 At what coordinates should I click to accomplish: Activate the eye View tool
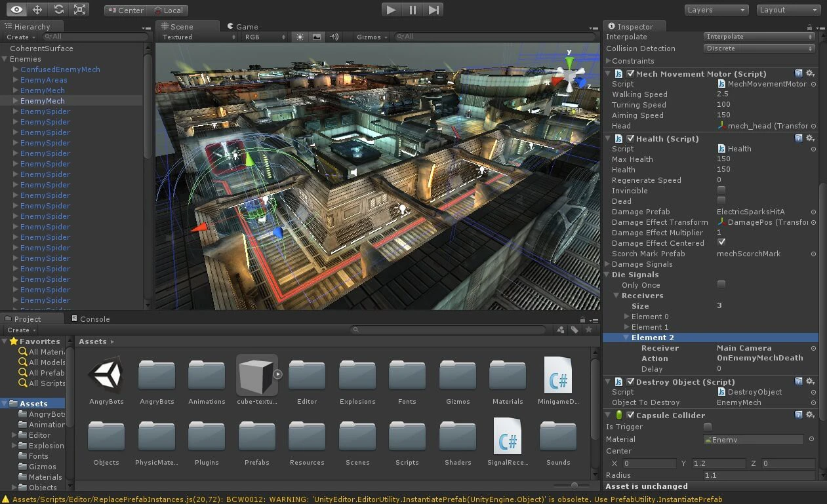tap(15, 9)
